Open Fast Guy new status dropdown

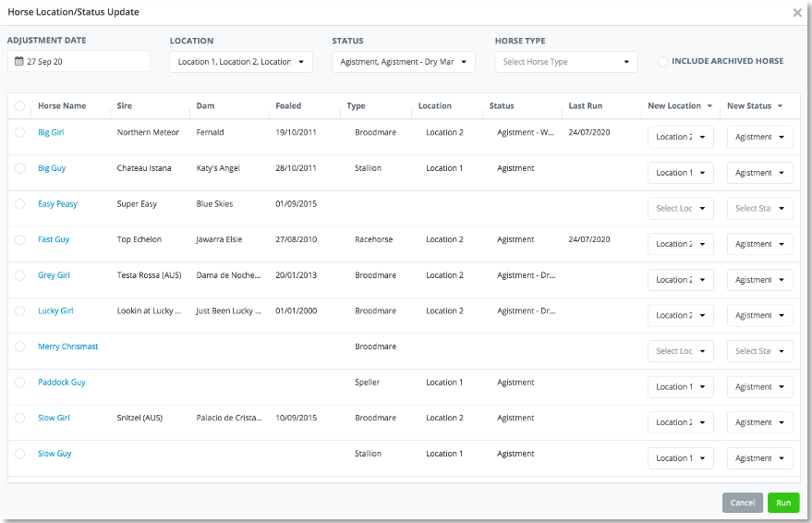tap(759, 245)
